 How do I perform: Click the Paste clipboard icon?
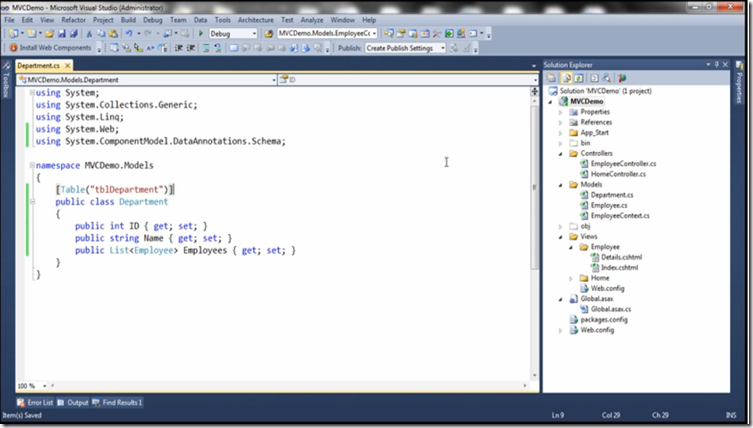[x=113, y=34]
